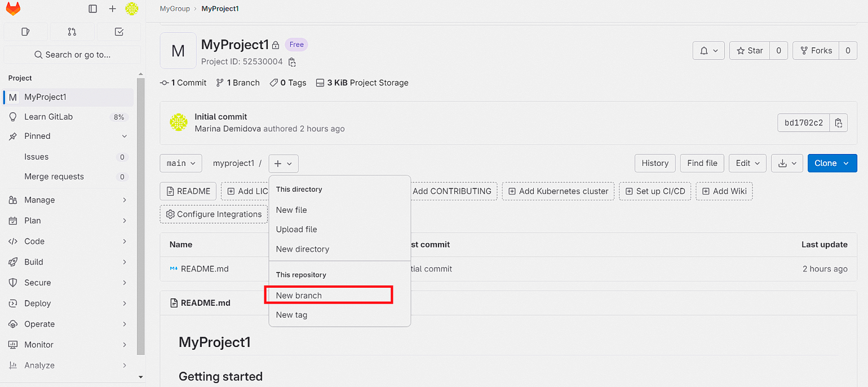The height and width of the screenshot is (387, 868).
Task: Expand the Code section
Action: [x=69, y=241]
